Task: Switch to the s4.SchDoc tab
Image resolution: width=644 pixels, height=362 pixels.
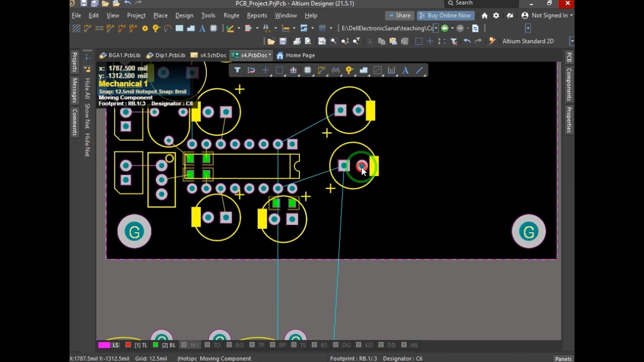Action: pos(209,55)
